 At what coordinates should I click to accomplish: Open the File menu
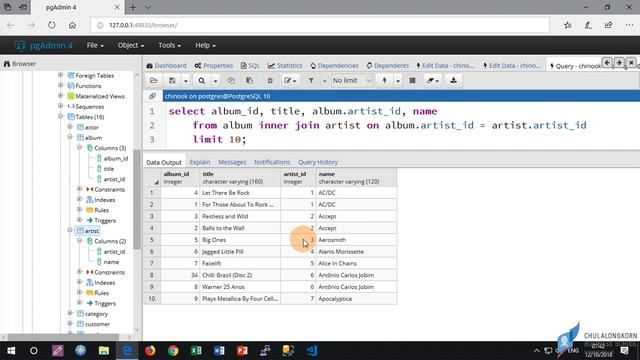95,45
